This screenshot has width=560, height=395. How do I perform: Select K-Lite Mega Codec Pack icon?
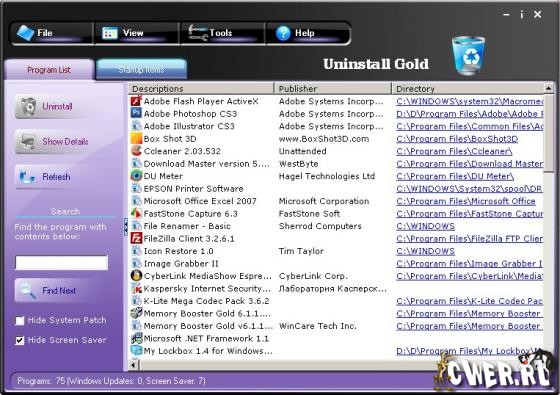tap(136, 301)
